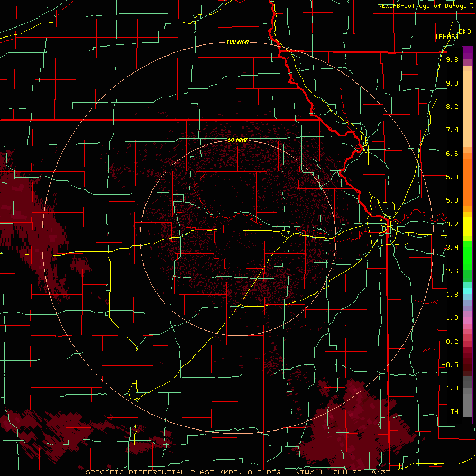This screenshot has height=476, width=476.
Task: Click the "1.8" color scale value
Action: 452,295
